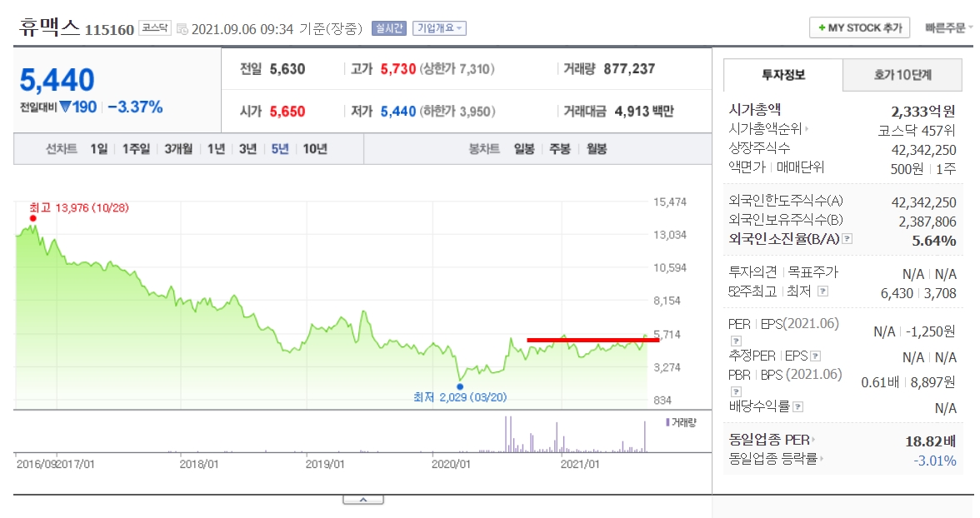Click the stock code 115160

click(109, 30)
